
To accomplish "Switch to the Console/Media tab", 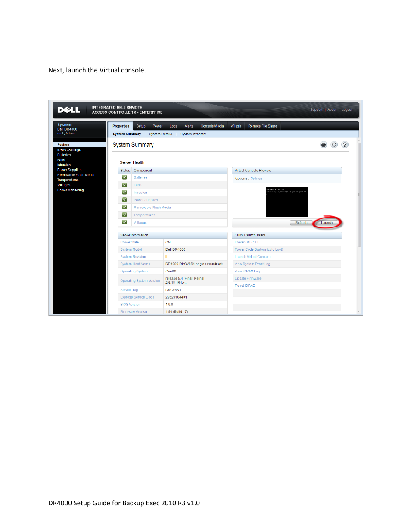I will point(212,126).
